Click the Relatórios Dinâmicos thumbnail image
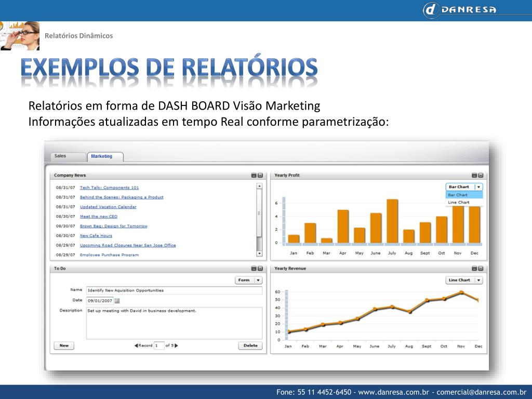 coord(20,36)
